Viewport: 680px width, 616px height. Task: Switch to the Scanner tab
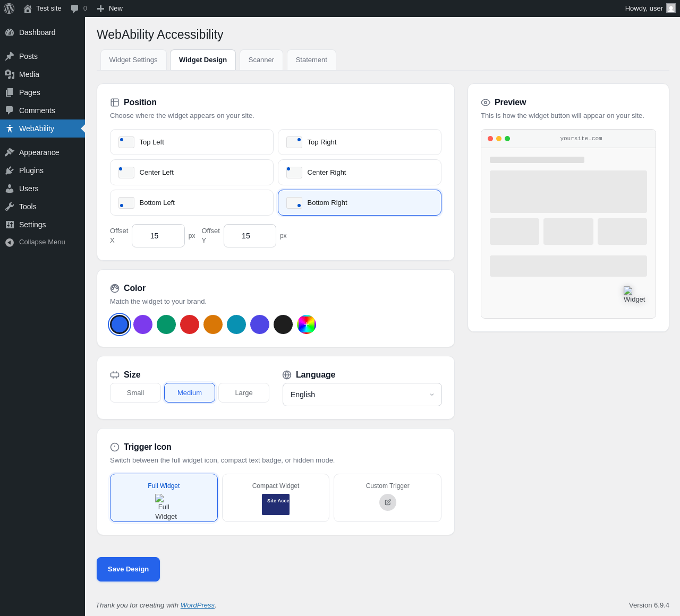tap(261, 60)
